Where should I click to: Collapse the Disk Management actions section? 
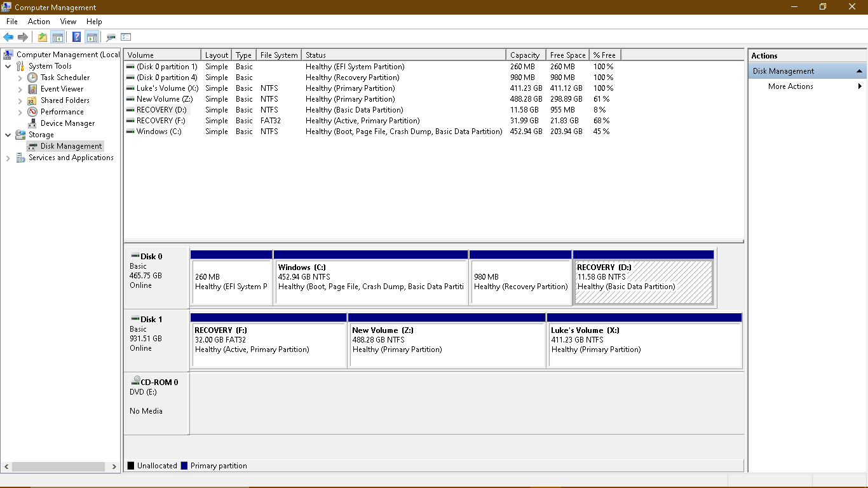[859, 71]
